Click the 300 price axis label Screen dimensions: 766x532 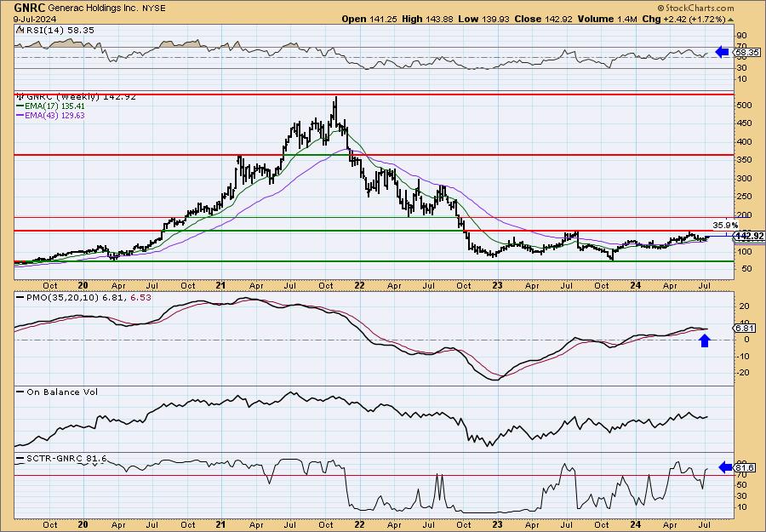click(x=744, y=178)
